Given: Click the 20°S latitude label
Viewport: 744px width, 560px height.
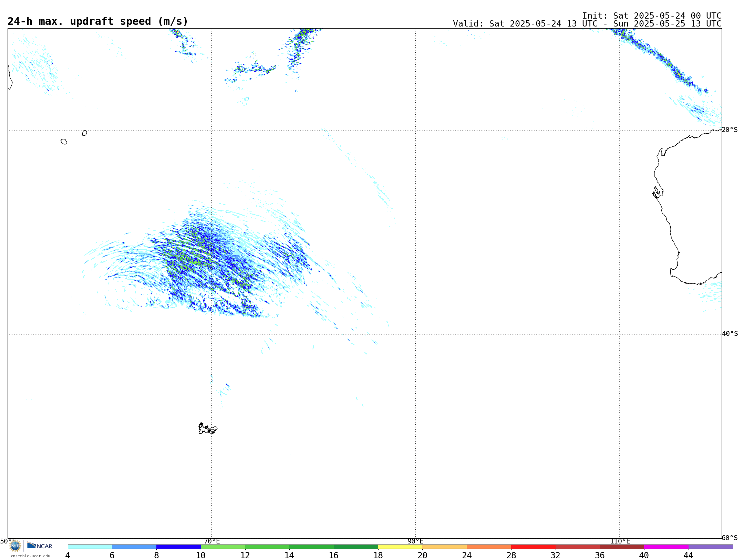Looking at the screenshot, I should pos(730,130).
